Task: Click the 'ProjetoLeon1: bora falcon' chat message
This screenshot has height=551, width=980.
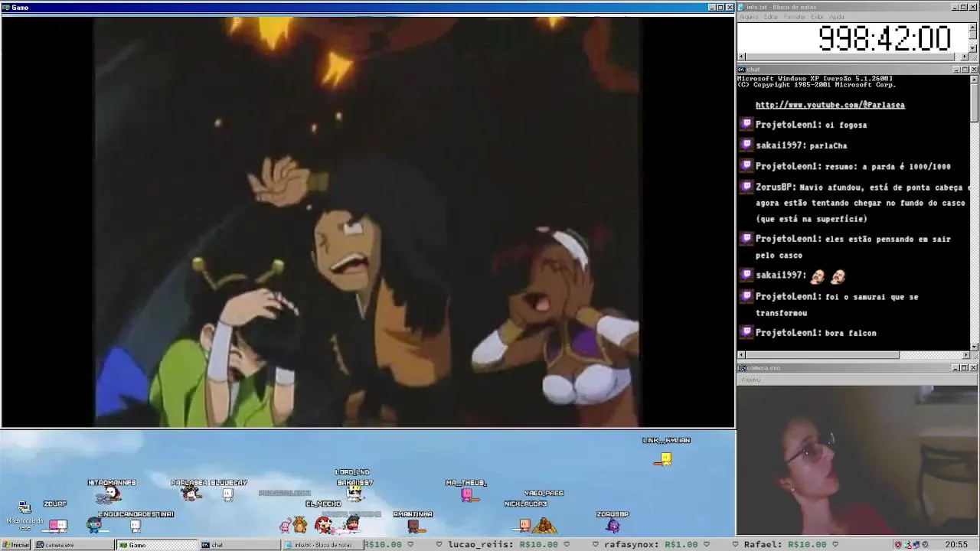Action: click(815, 333)
